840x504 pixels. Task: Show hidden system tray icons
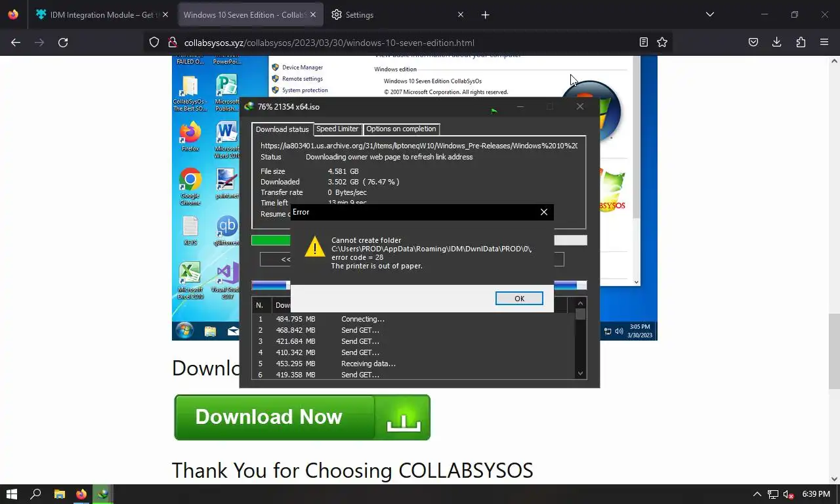coord(757,494)
